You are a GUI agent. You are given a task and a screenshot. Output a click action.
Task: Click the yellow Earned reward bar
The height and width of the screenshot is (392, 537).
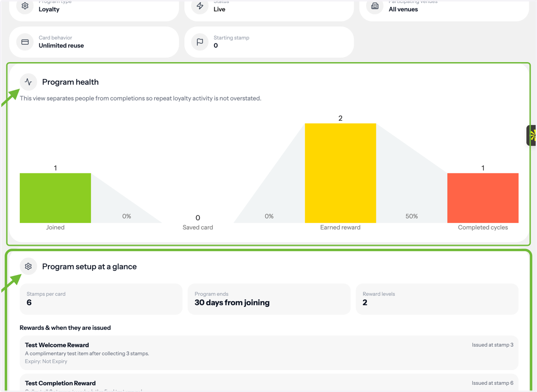click(341, 173)
